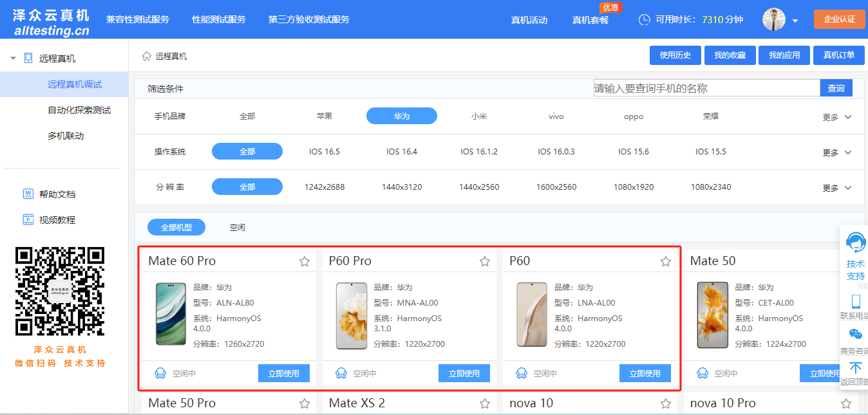Screen dimensions: 868x415
Task: Open 性能测试服务 in the top menu
Action: 219,19
